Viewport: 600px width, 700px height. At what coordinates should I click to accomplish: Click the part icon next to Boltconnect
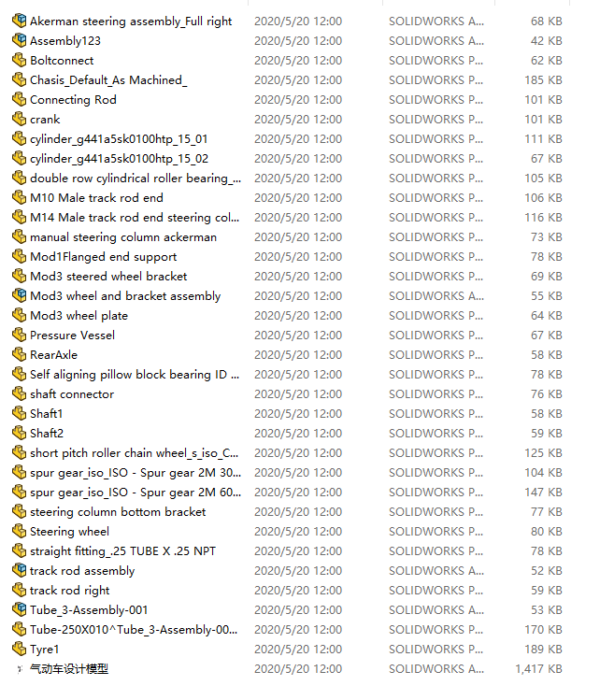click(20, 60)
